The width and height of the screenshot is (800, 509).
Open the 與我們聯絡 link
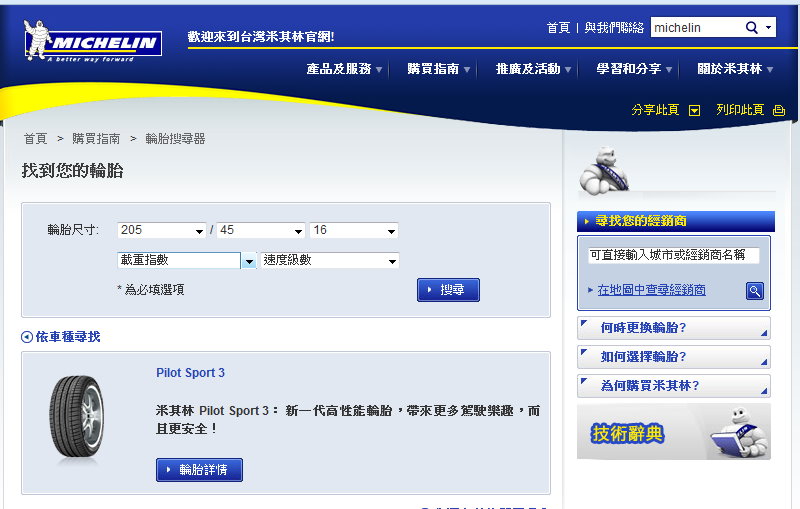click(614, 28)
